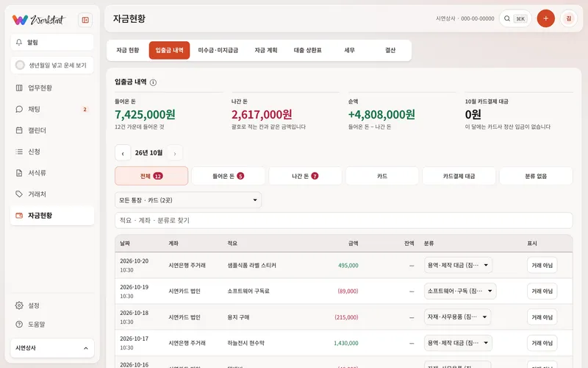The width and height of the screenshot is (588, 368).
Task: Open 거래처 tag icon
Action: tap(19, 194)
